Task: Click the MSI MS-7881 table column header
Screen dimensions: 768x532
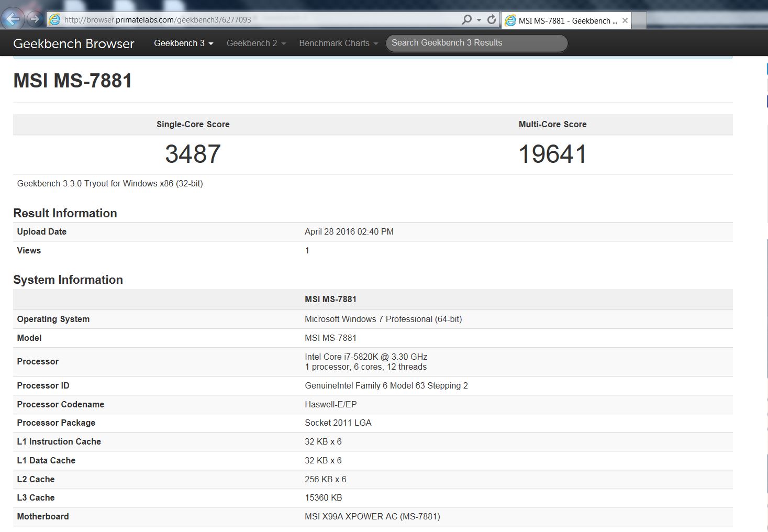Action: click(x=331, y=299)
